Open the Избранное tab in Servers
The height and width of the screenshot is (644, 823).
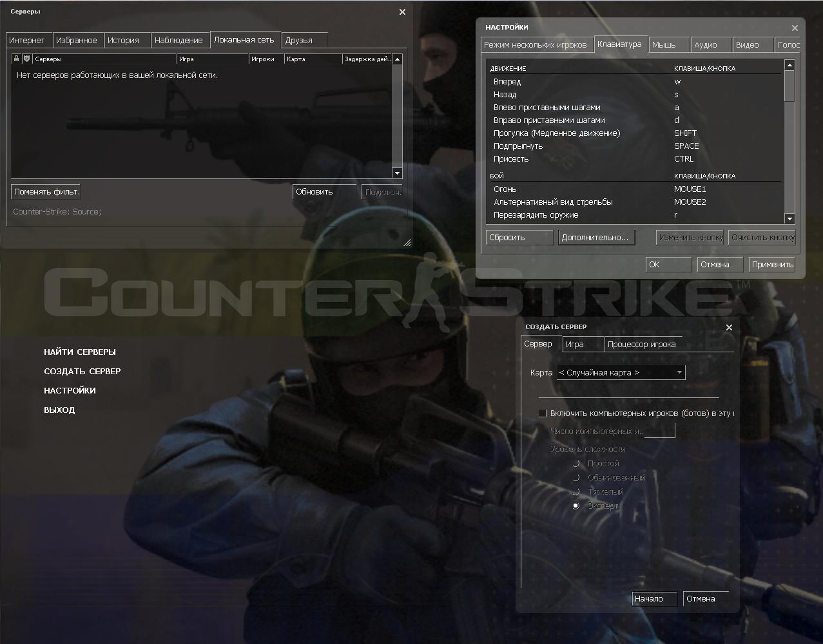tap(77, 40)
